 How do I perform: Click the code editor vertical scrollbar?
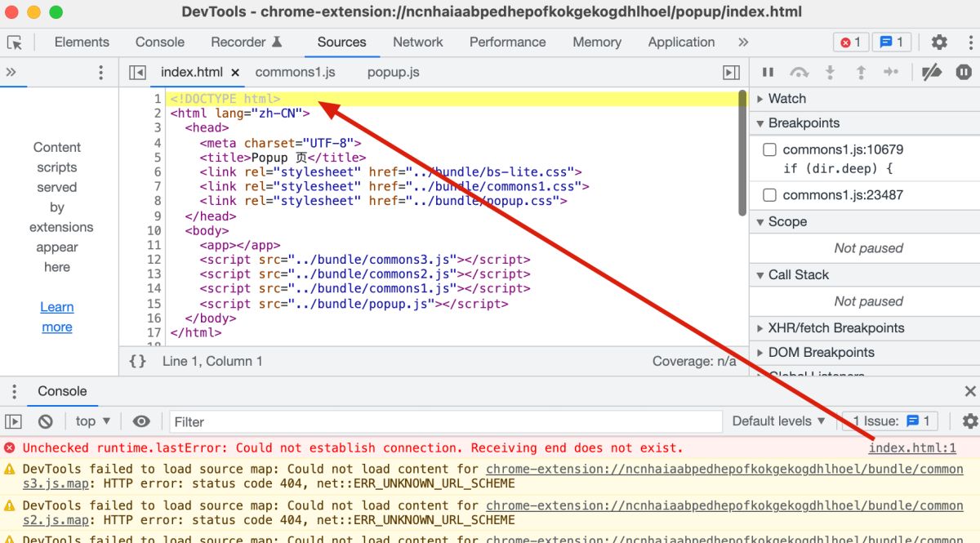coord(742,154)
